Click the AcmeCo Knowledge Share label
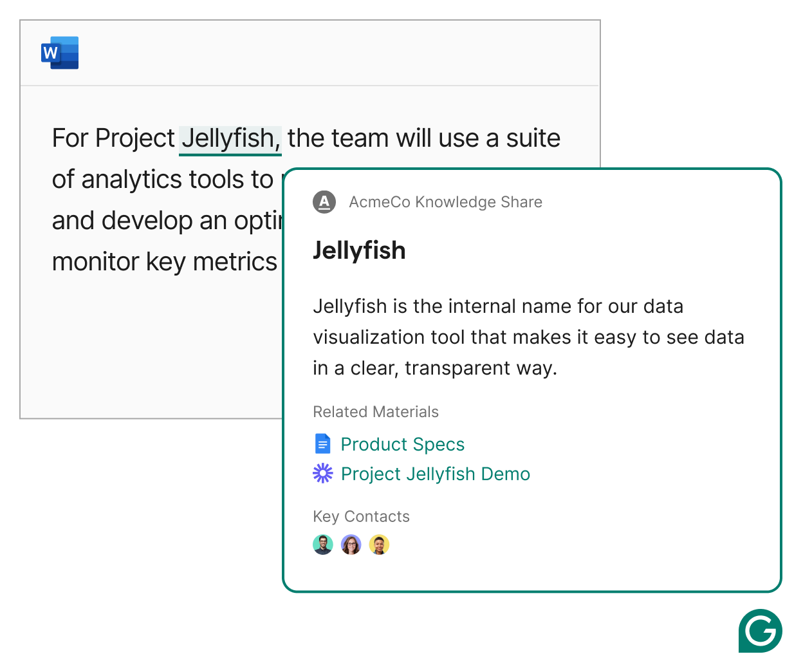Viewport: 803px width, 672px height. pos(445,202)
